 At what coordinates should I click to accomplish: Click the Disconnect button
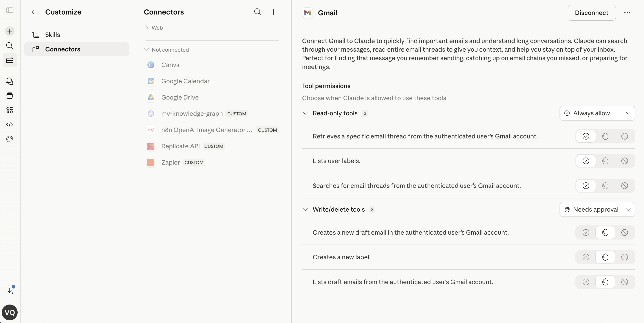(x=591, y=13)
